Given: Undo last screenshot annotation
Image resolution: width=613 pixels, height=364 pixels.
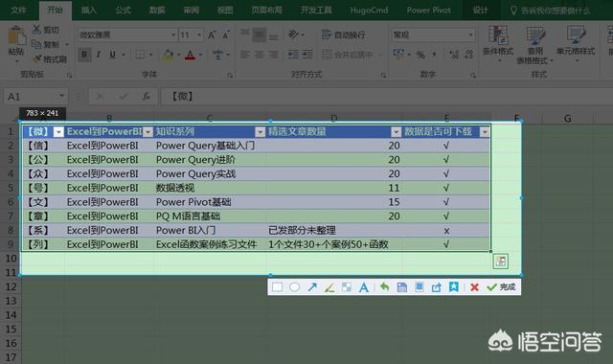Looking at the screenshot, I should [385, 287].
